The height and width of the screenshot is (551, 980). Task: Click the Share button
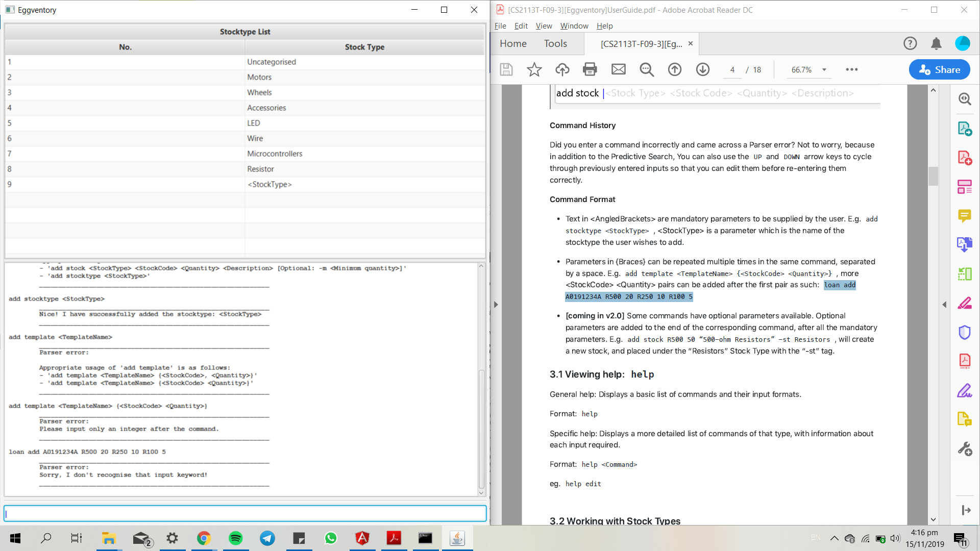tap(939, 70)
